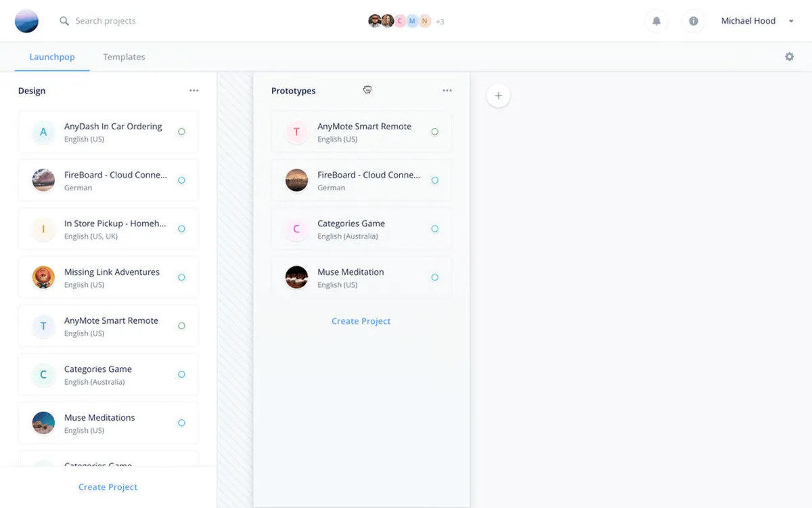Switch to the Templates tab
Viewport: 812px width, 508px height.
click(x=124, y=57)
